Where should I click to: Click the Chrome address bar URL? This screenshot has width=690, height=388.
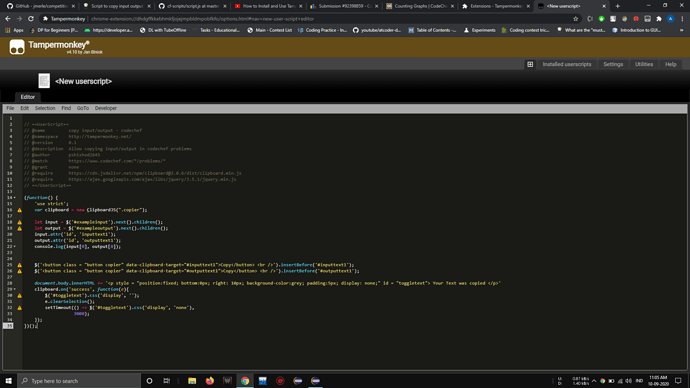[x=202, y=19]
